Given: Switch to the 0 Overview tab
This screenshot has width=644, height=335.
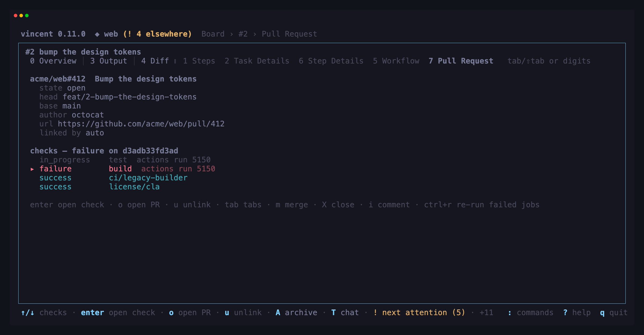Looking at the screenshot, I should point(53,61).
